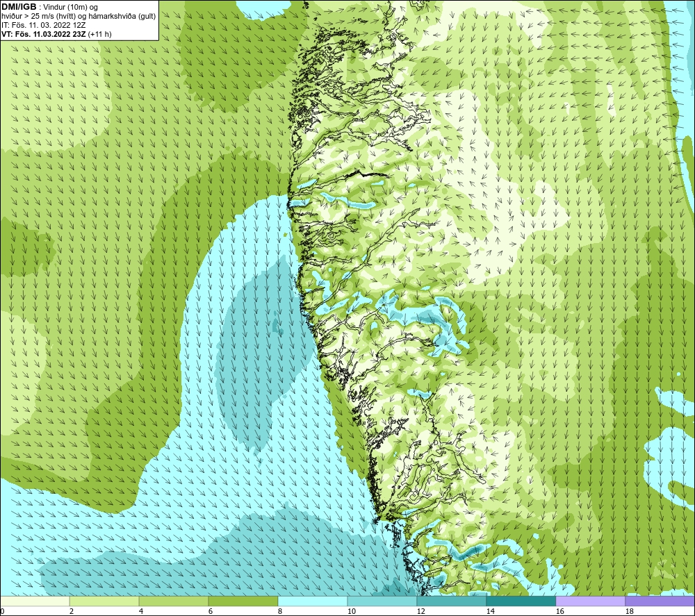Click the "VT: Fös. 11.03.2022 23Z" line

tap(44, 34)
